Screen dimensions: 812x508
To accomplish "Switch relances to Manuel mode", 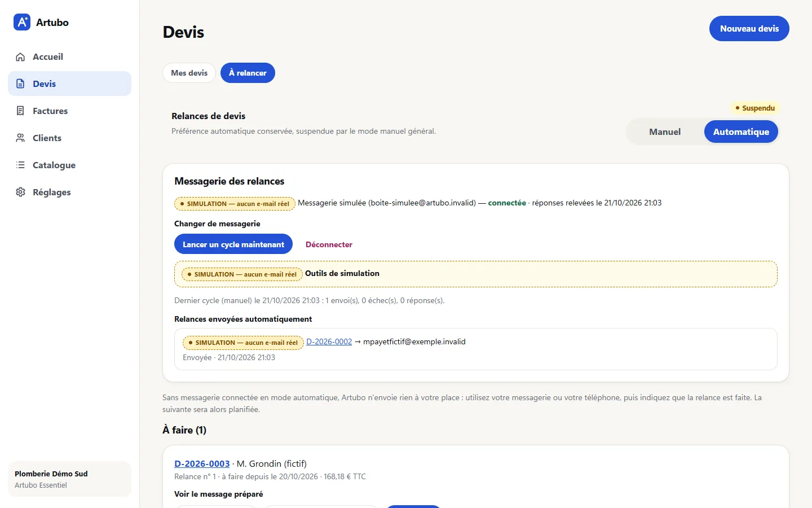I will pos(665,132).
